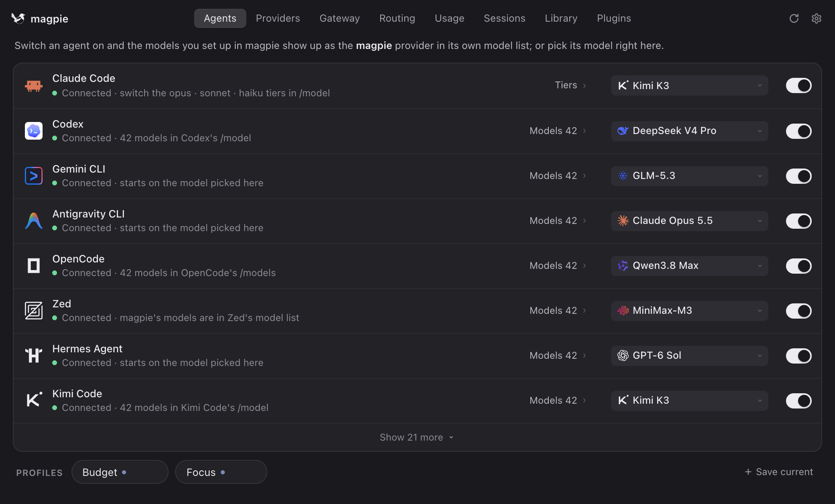Select the Budget profile
Viewport: 835px width, 504px height.
tap(120, 472)
